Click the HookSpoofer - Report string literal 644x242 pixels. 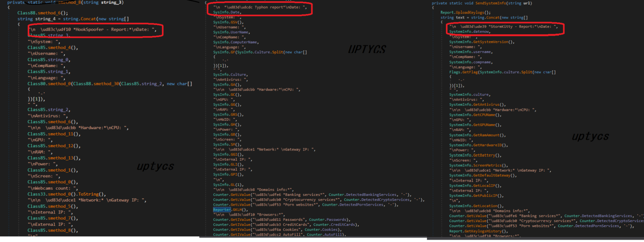(x=93, y=29)
